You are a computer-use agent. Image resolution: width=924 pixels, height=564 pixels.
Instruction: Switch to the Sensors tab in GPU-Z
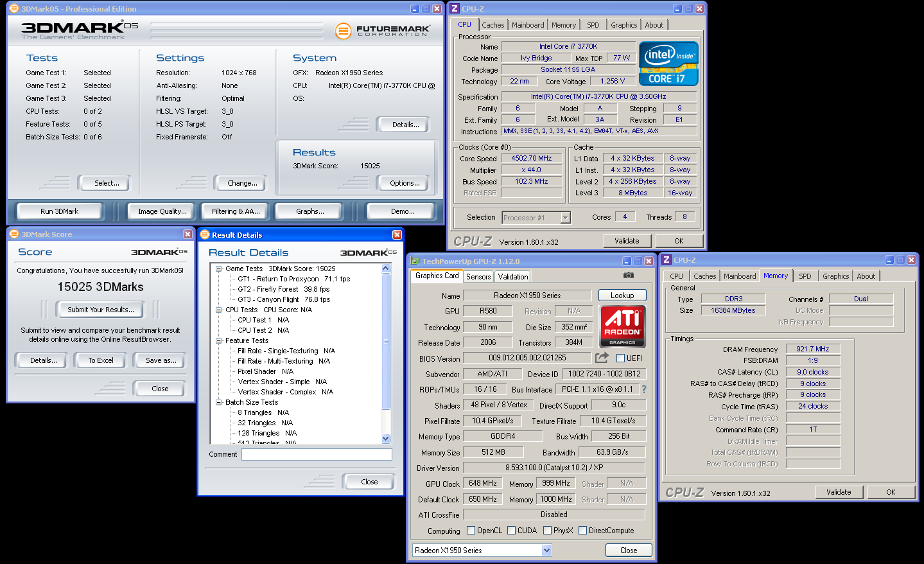[x=478, y=277]
